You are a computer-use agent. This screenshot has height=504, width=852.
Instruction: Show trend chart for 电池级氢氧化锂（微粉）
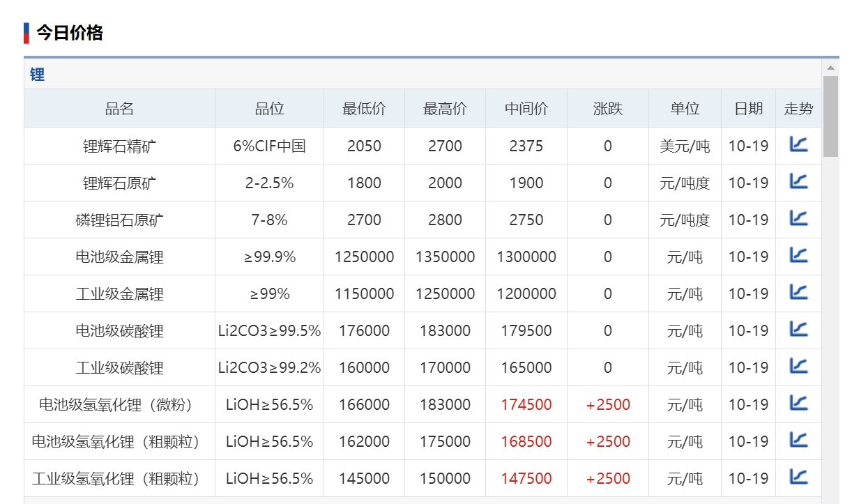pyautogui.click(x=798, y=403)
